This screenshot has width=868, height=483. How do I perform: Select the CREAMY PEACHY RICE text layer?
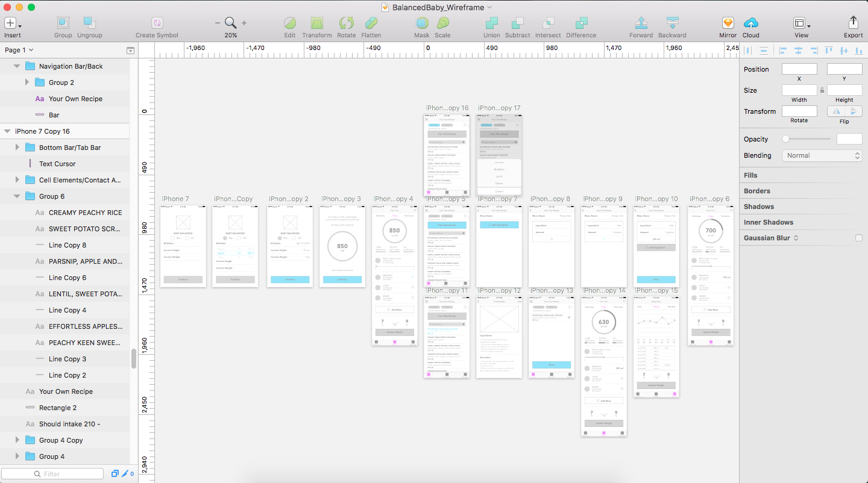point(85,213)
